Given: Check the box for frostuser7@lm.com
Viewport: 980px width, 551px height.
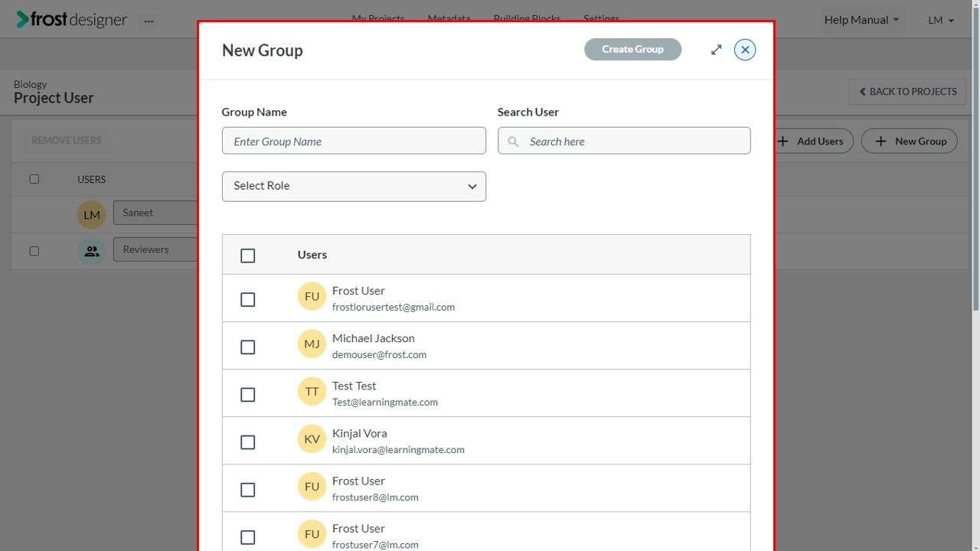Looking at the screenshot, I should pyautogui.click(x=247, y=537).
